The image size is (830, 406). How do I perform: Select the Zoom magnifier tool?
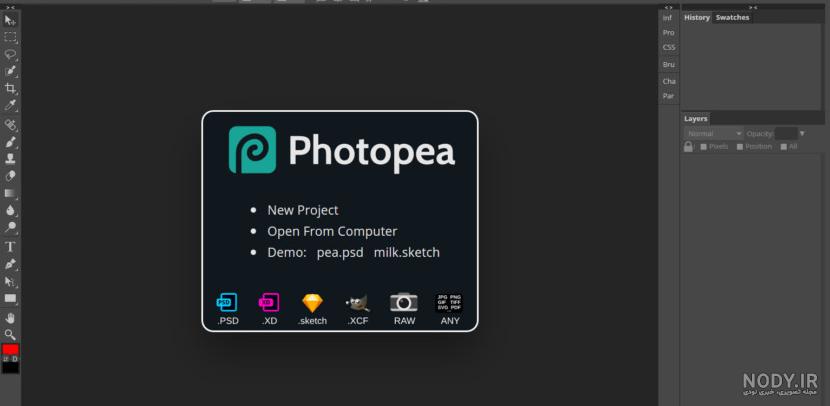point(10,335)
